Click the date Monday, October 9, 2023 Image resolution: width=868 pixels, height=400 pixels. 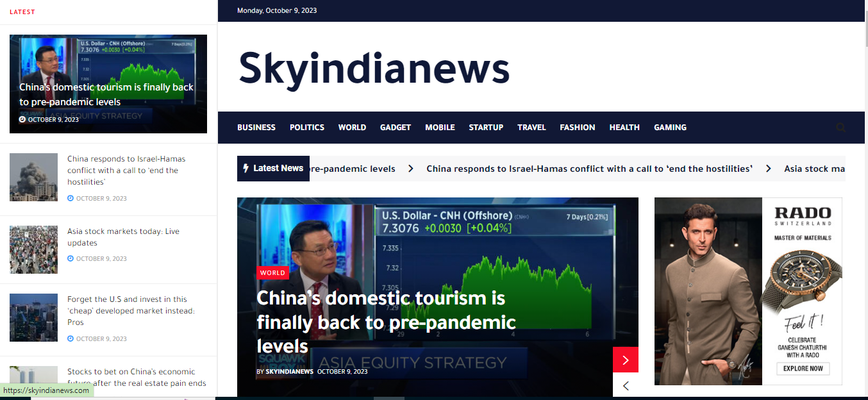277,10
